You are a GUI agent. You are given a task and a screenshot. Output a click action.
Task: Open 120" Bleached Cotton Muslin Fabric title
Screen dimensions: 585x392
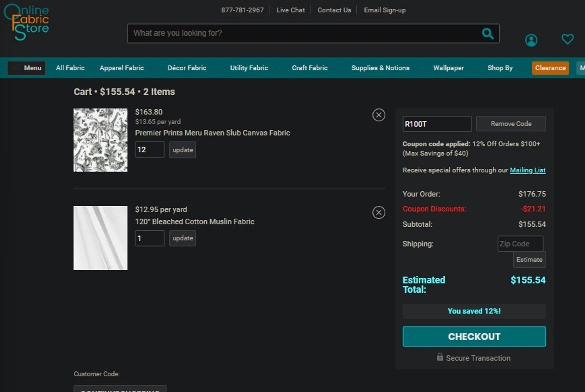195,221
